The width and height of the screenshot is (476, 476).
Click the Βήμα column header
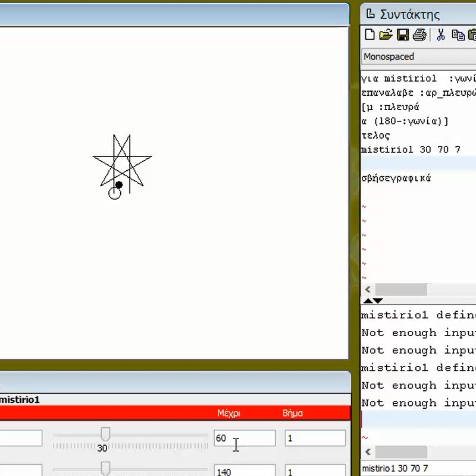[293, 413]
